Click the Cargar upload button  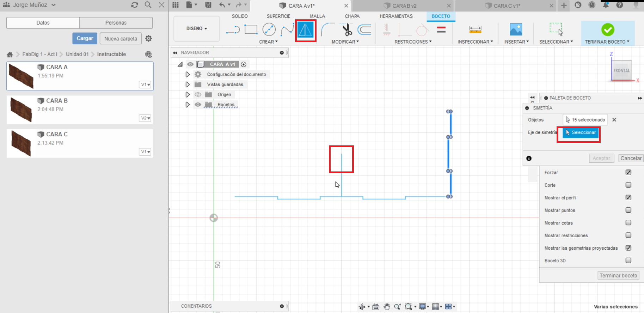(85, 38)
